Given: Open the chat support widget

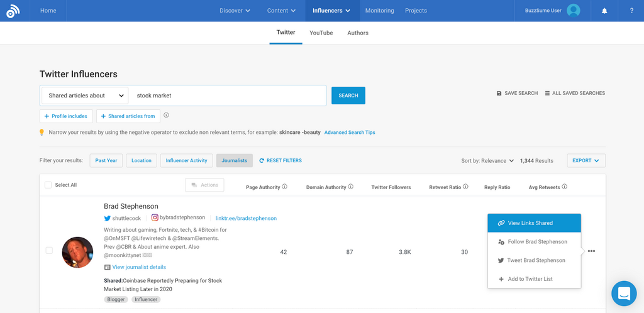Looking at the screenshot, I should (624, 293).
